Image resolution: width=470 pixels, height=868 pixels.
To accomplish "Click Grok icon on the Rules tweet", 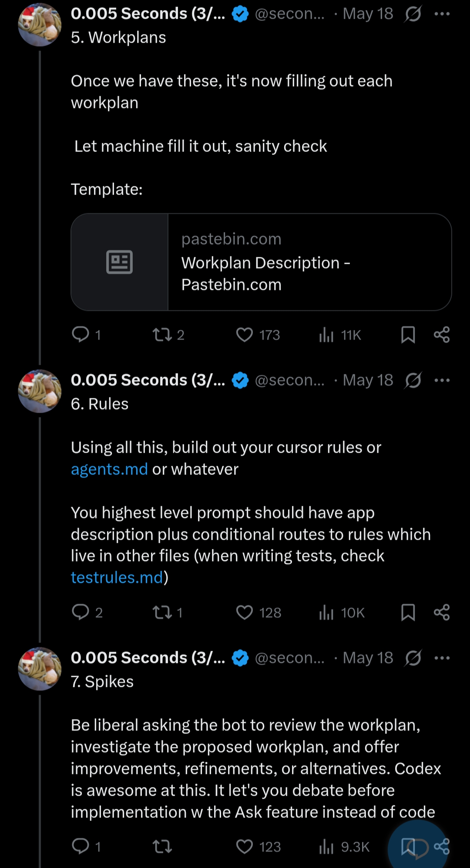I will [x=413, y=380].
